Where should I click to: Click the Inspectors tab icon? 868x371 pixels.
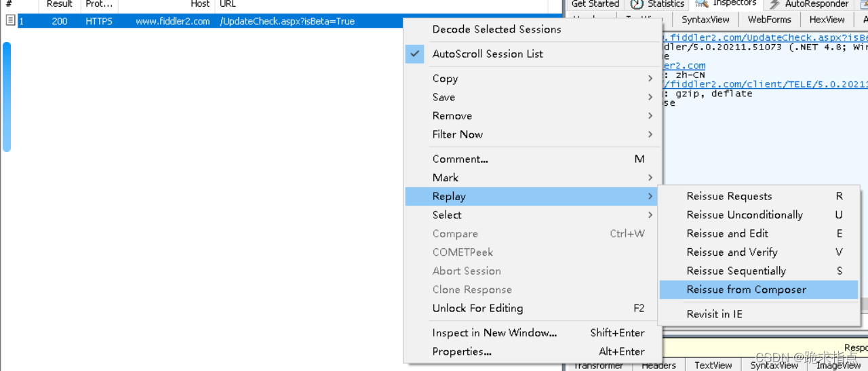[702, 3]
